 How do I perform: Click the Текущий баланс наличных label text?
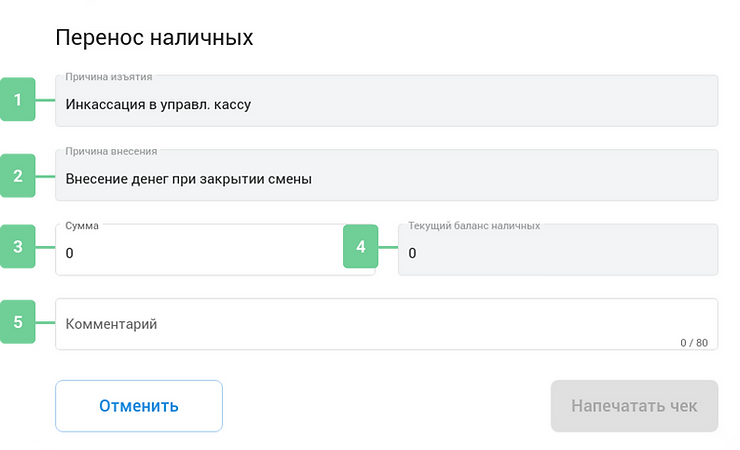coord(474,226)
